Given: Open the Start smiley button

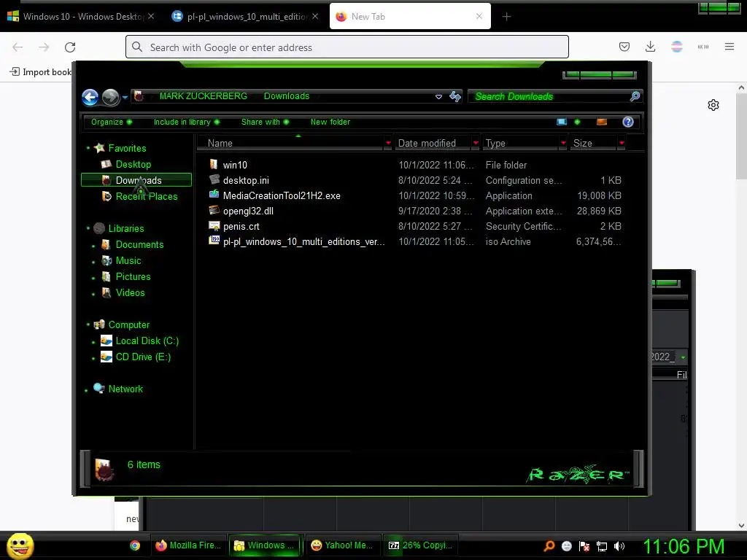Looking at the screenshot, I should coord(20,545).
